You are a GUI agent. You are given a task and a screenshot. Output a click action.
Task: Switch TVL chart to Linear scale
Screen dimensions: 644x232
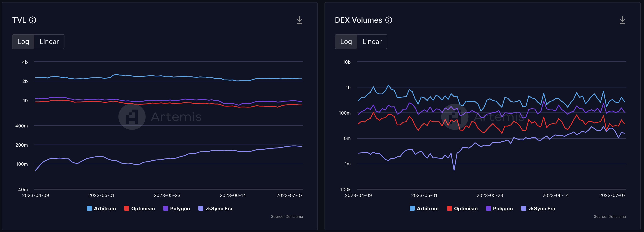coord(49,42)
